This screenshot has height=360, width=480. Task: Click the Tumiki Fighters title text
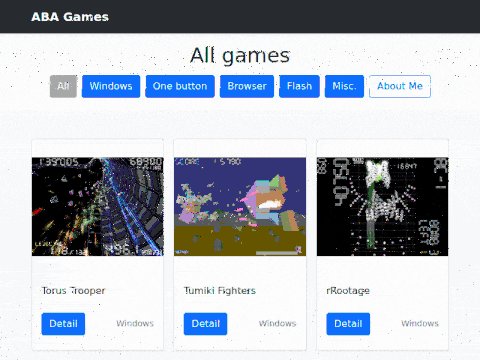coord(220,291)
